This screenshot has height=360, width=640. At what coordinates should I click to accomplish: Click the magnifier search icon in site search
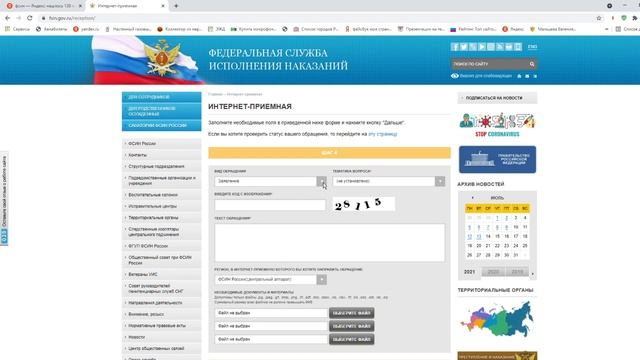[532, 64]
